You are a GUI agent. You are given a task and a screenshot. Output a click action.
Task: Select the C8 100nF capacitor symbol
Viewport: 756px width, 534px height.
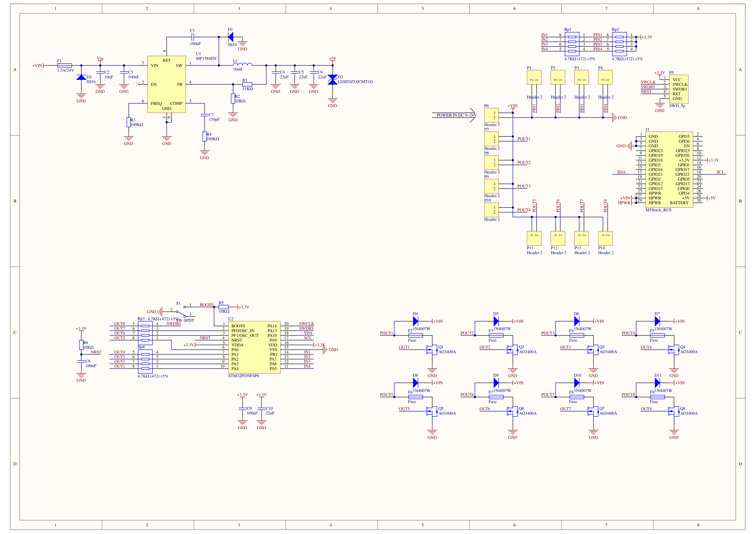[x=81, y=361]
